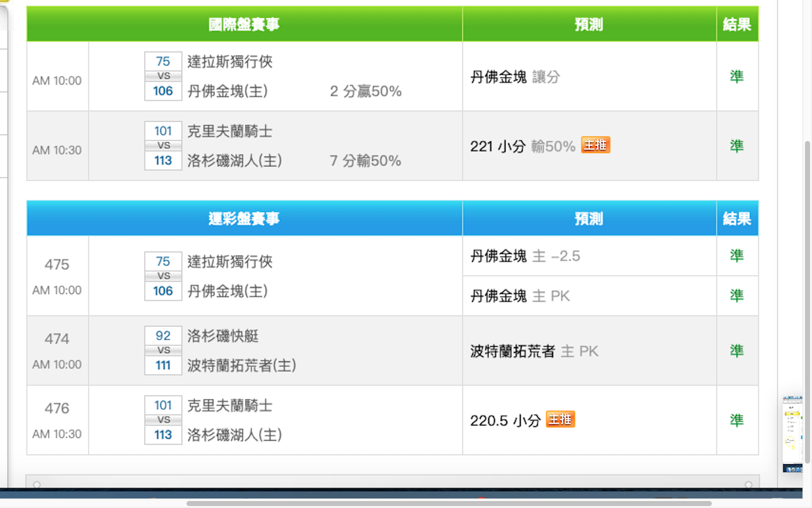
Task: Click score 106 in game 475 row
Action: pyautogui.click(x=163, y=291)
